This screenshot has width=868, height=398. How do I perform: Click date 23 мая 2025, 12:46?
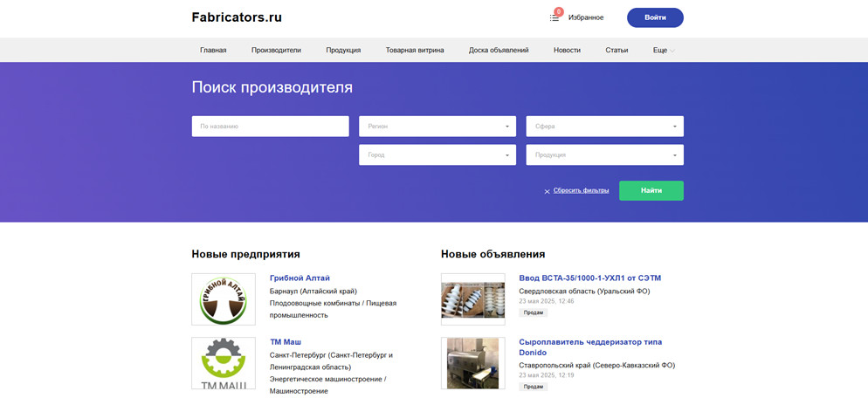(547, 301)
